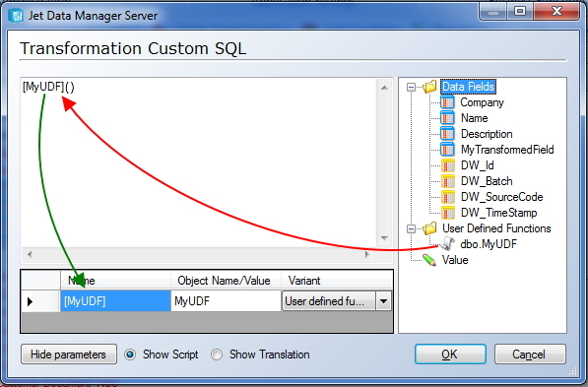Confirm with the OK button
This screenshot has height=387, width=588.
(x=450, y=355)
